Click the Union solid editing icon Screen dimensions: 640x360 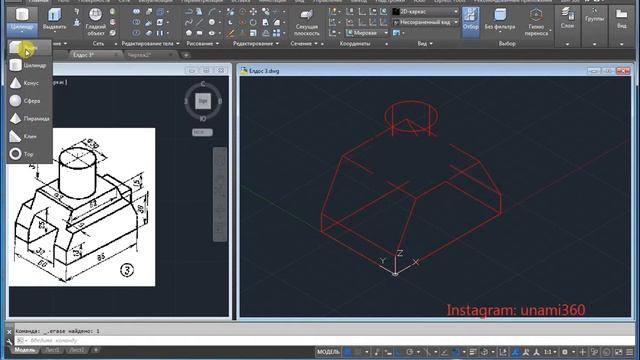[x=136, y=12]
